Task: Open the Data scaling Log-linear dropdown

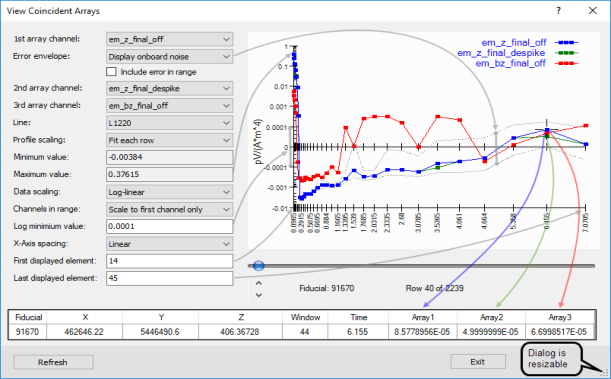Action: tap(170, 192)
